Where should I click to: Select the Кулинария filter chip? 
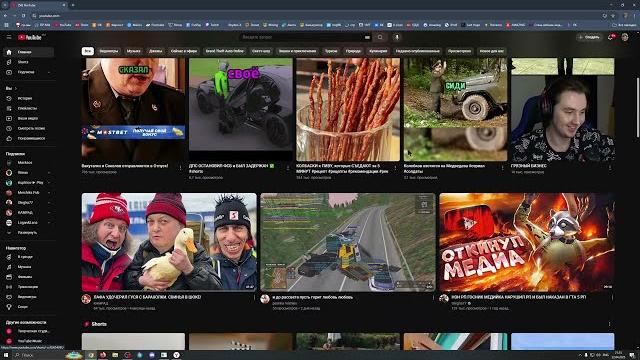[378, 51]
